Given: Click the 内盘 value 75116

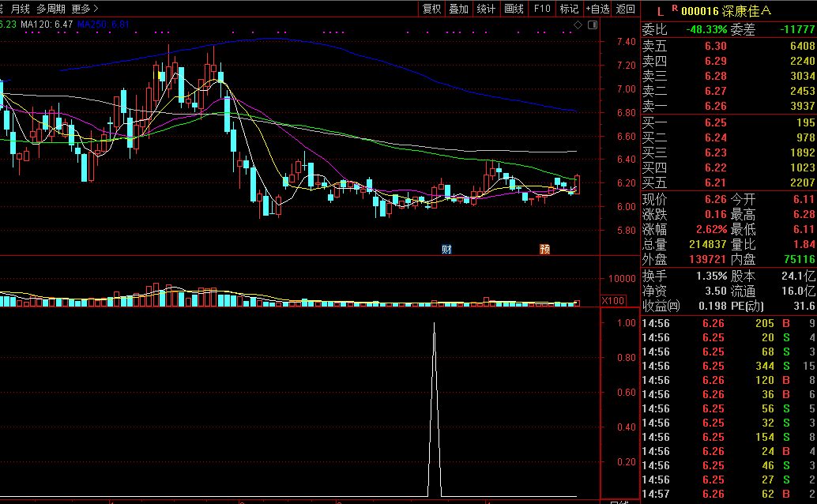Looking at the screenshot, I should (x=800, y=259).
